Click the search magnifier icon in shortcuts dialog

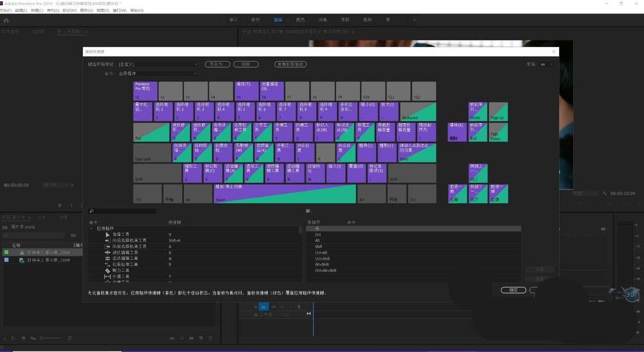(91, 211)
